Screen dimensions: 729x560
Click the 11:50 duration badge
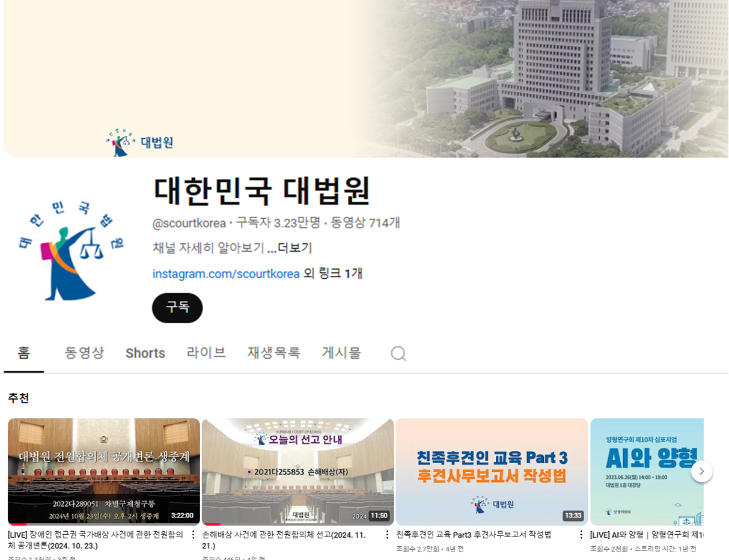click(379, 516)
